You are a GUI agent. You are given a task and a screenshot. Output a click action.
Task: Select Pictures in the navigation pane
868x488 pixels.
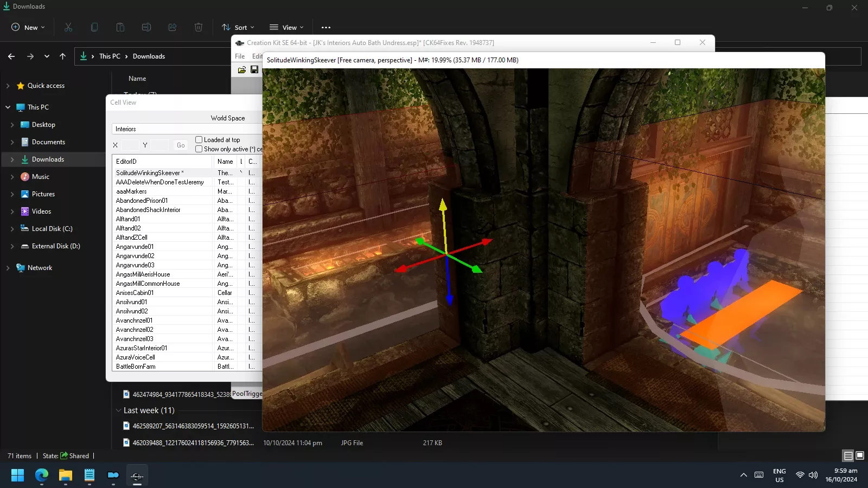tap(43, 194)
